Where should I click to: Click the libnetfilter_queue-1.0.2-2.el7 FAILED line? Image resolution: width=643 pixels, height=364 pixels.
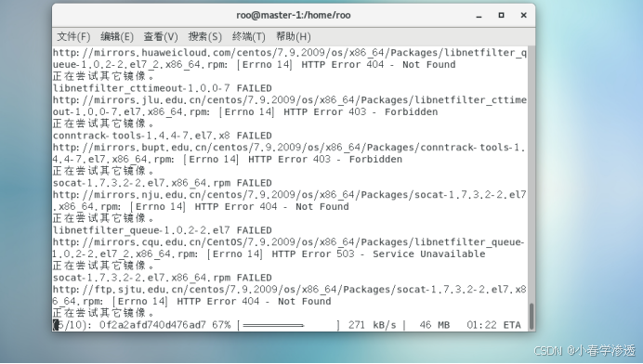[163, 230]
